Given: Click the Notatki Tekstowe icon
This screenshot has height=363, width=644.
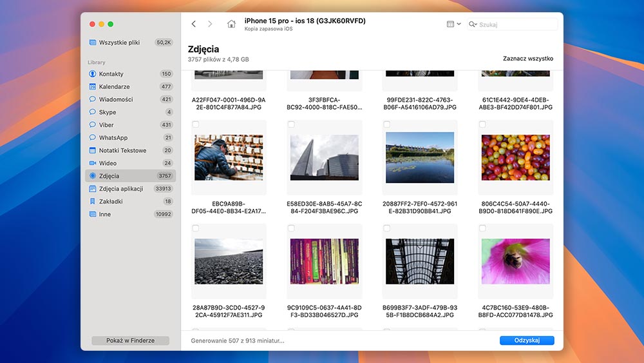Looking at the screenshot, I should (92, 150).
